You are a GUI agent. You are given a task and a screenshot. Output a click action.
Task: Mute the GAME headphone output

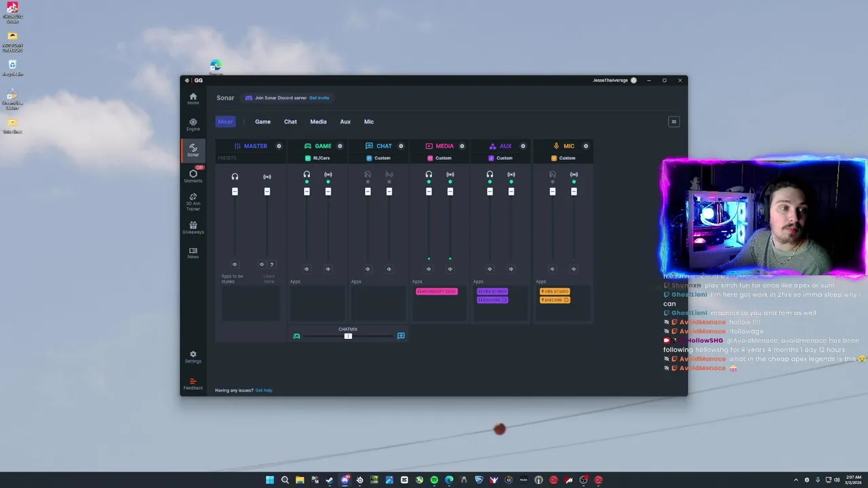[x=307, y=269]
